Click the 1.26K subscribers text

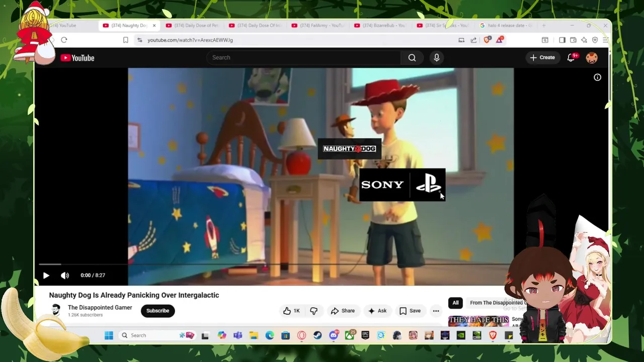coord(85,315)
